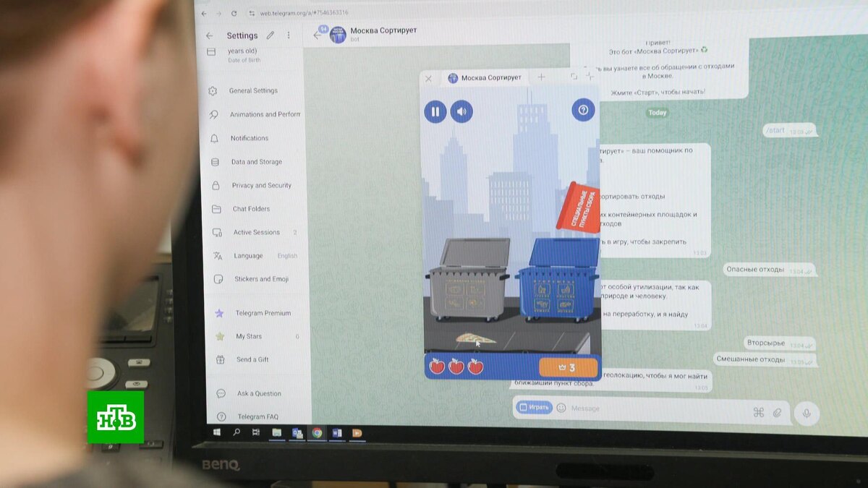Open Task View on taskbar

coord(256,432)
